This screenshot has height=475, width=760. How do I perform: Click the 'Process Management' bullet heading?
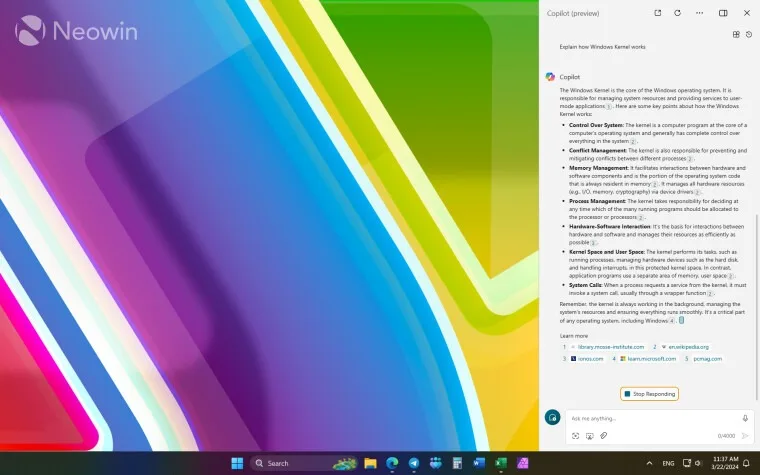pos(598,201)
